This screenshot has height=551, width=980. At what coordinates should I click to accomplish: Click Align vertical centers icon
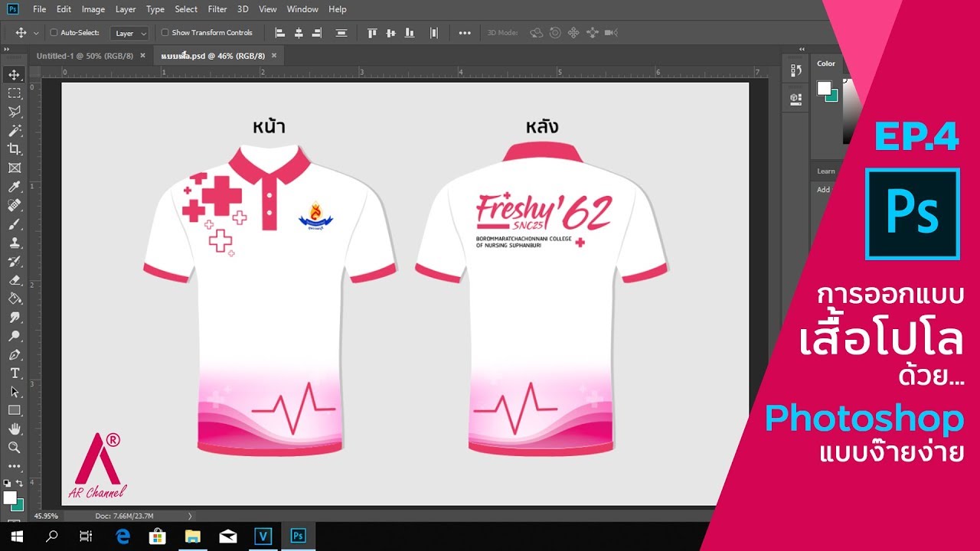390,33
